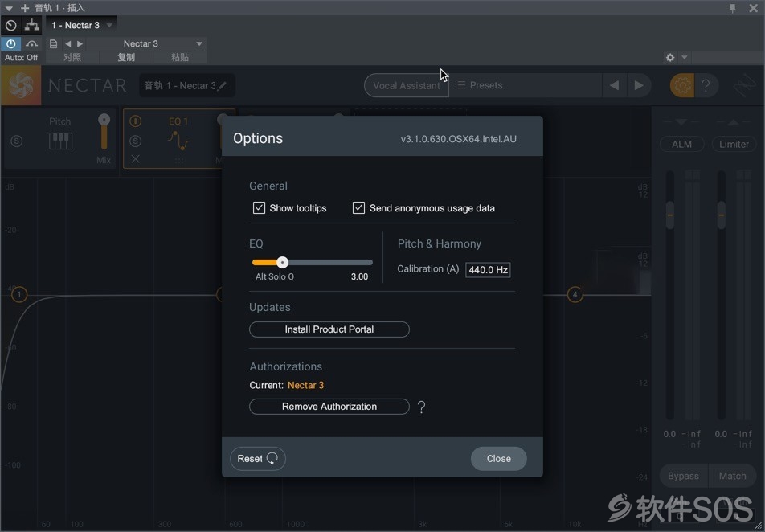
Task: Select EQ node 4
Action: tap(575, 294)
